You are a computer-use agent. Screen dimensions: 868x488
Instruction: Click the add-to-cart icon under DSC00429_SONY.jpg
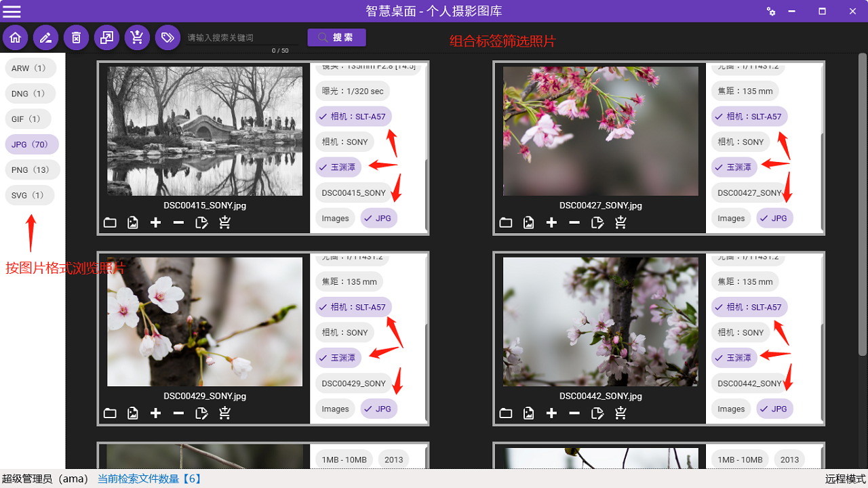coord(224,413)
